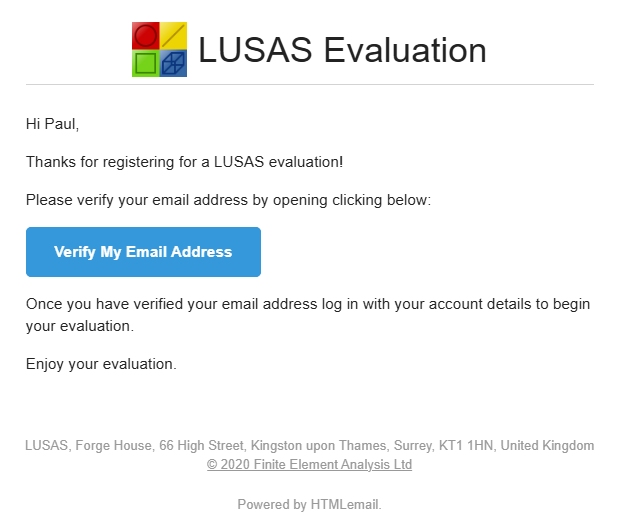Click the LUSAS Forge House address line

coord(309,445)
